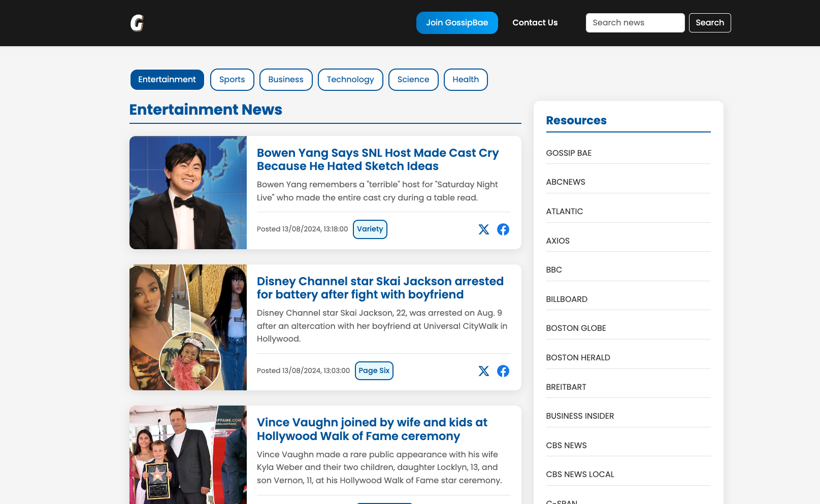Screen dimensions: 820x504
Task: Share Skai Jackson article on X
Action: 484,371
